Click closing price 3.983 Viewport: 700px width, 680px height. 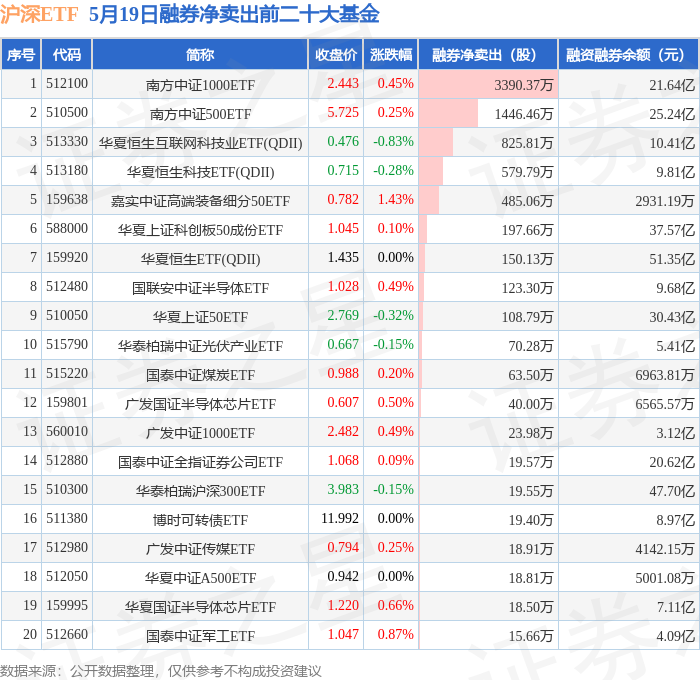(x=343, y=490)
